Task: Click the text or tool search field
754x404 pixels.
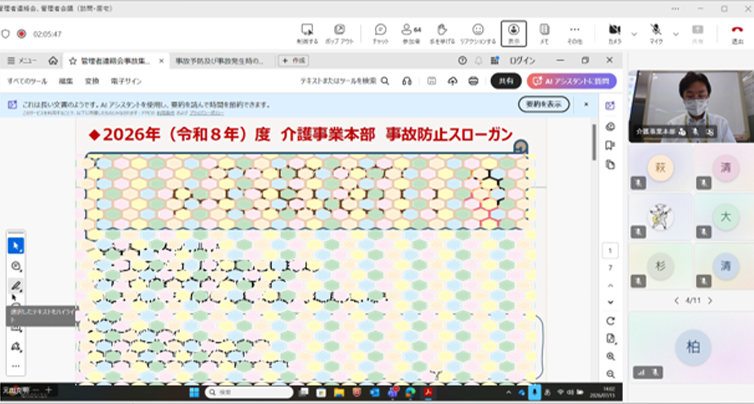Action: coord(344,81)
